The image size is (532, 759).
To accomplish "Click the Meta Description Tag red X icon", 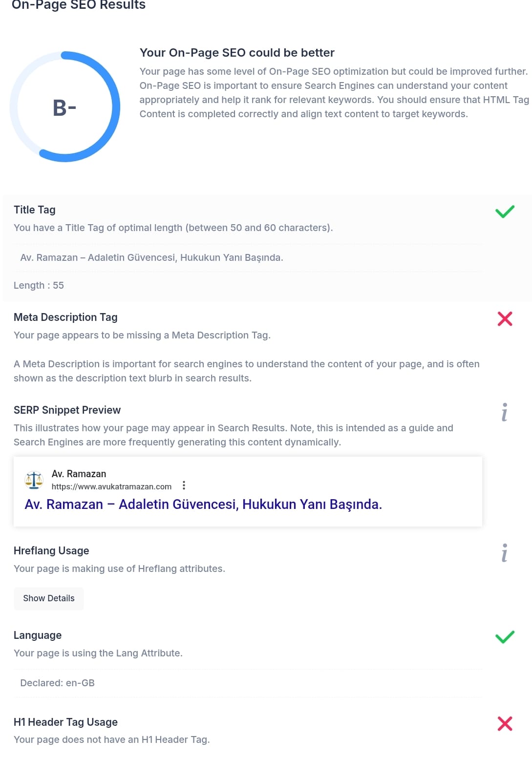I will click(505, 319).
